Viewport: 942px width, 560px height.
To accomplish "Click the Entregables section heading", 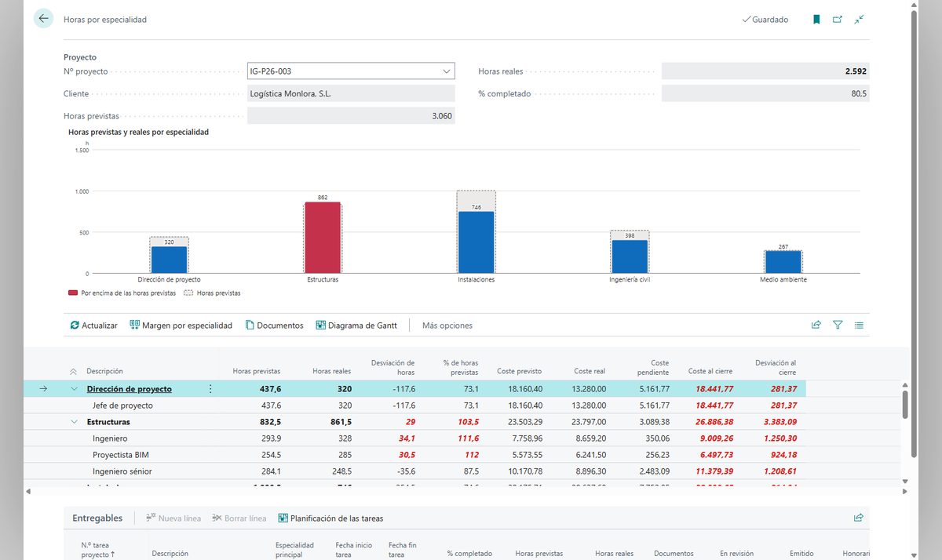I will click(x=97, y=518).
